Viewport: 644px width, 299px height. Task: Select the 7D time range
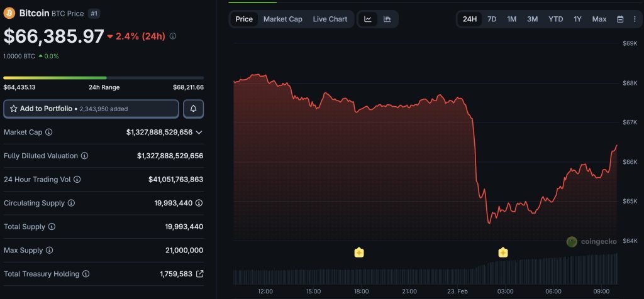[x=492, y=19]
